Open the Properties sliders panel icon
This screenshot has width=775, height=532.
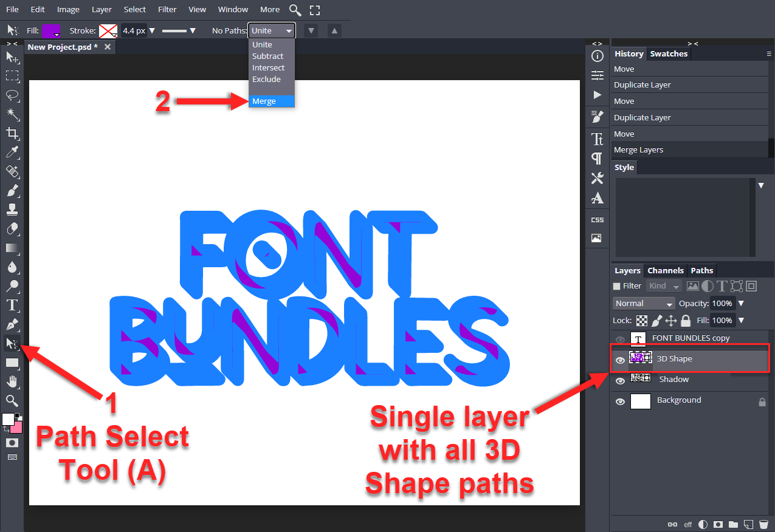[x=598, y=75]
